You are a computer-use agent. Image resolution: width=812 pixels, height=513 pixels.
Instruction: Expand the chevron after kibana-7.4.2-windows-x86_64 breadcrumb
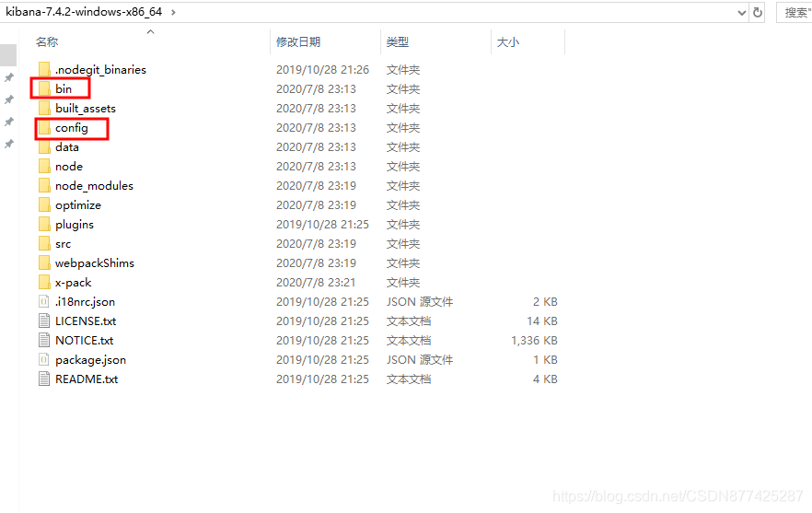[x=173, y=12]
